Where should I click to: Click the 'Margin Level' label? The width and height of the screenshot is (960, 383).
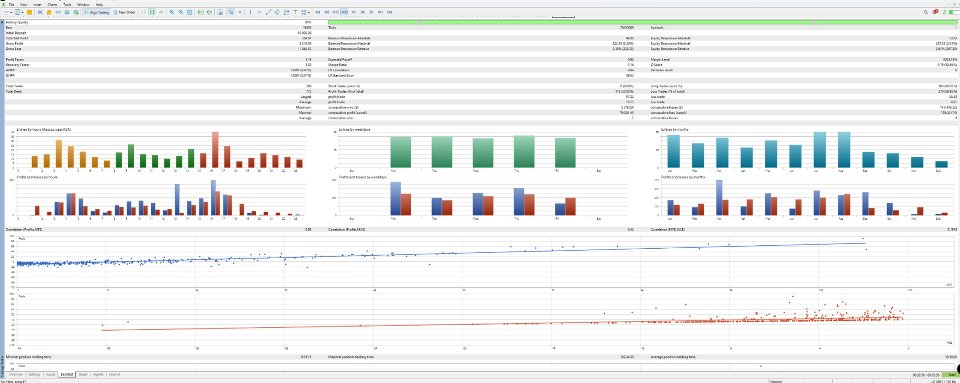(660, 59)
